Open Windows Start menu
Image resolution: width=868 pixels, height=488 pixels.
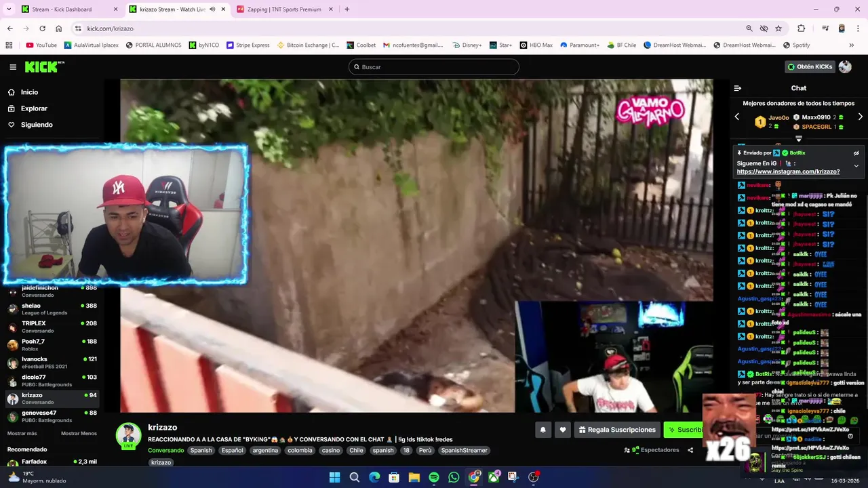click(x=334, y=477)
